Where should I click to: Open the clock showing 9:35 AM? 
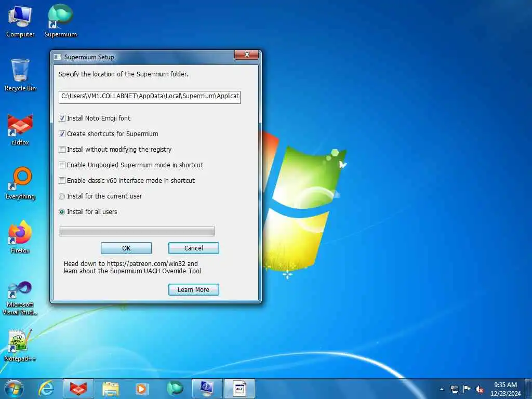(x=505, y=389)
